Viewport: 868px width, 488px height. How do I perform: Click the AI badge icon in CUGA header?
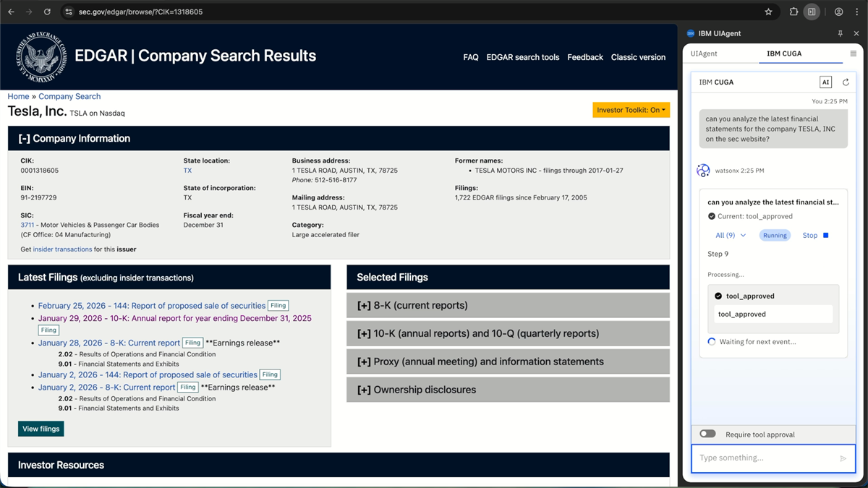(x=825, y=82)
